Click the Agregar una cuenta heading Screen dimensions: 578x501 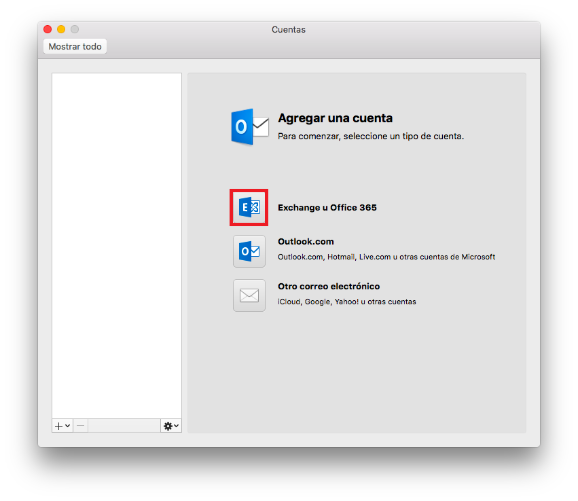335,118
